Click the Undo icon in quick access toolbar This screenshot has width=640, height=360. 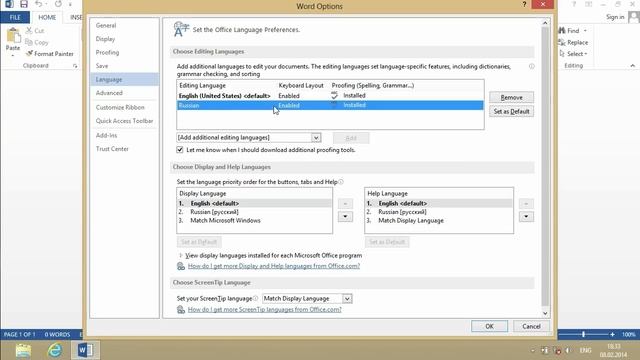pos(38,4)
